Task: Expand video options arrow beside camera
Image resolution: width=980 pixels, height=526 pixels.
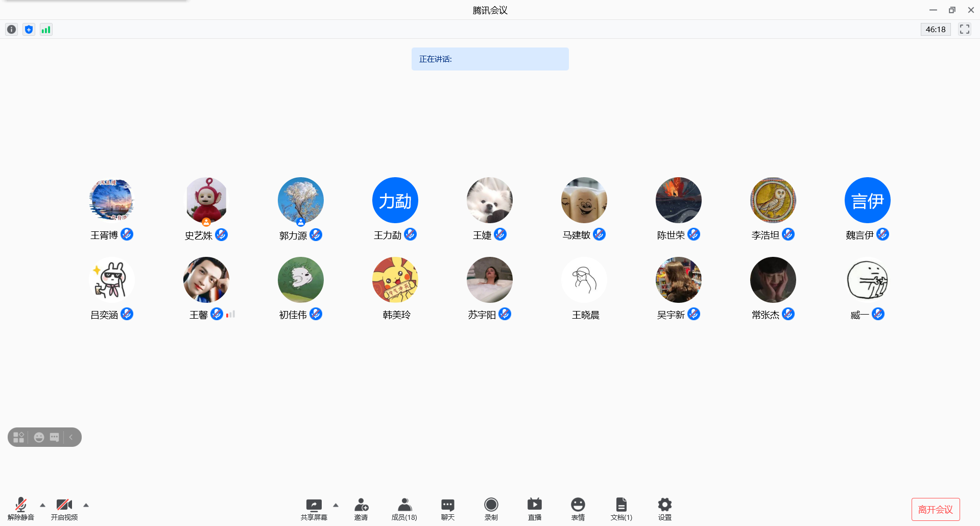Action: (x=86, y=505)
